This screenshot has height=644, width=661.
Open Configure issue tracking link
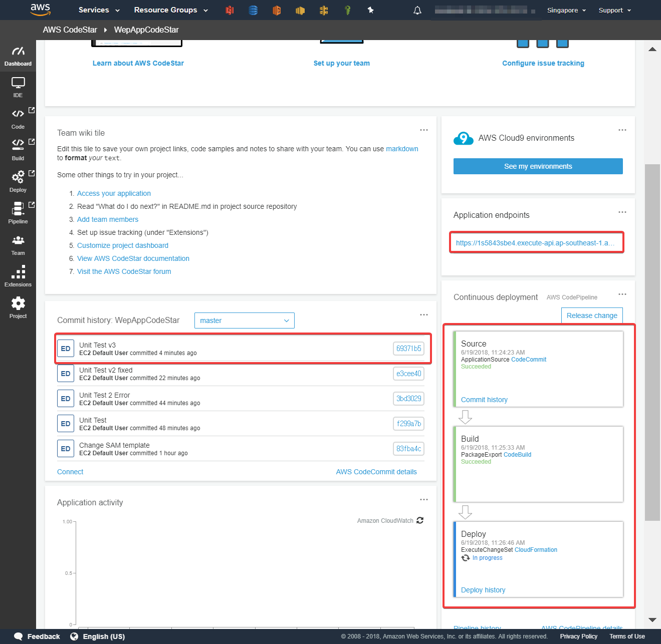(543, 63)
